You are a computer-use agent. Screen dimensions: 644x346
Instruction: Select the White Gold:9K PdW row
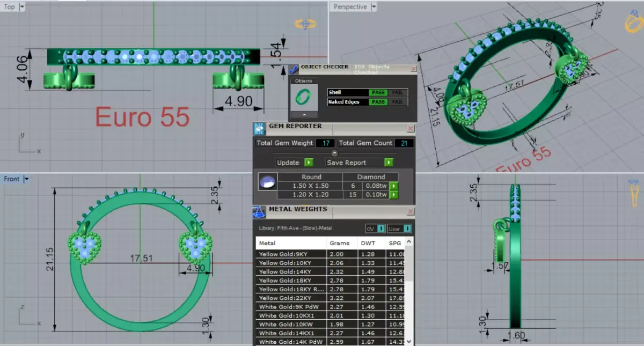(330, 307)
